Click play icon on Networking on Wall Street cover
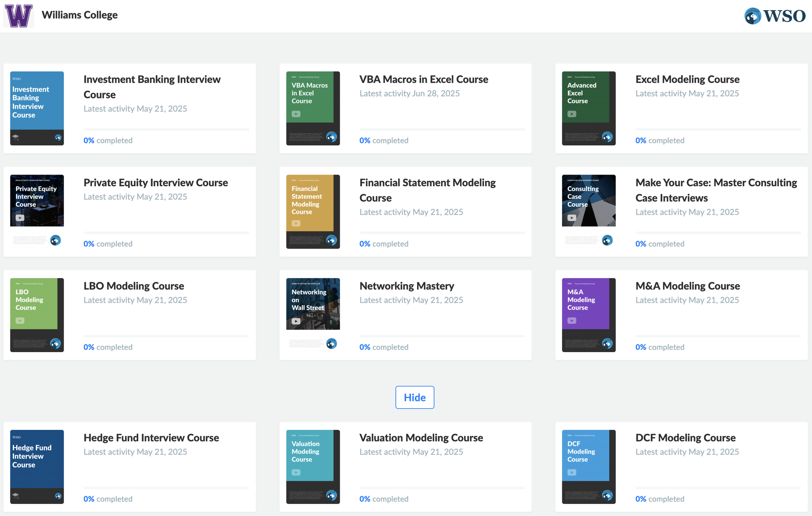The height and width of the screenshot is (516, 812). (x=296, y=321)
